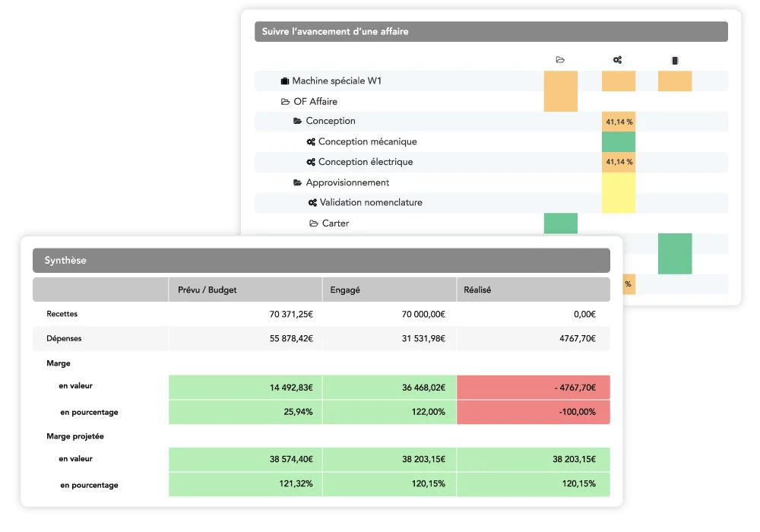Click gears icon next to Conception mécanique
Image resolution: width=760 pixels, height=532 pixels.
point(311,142)
